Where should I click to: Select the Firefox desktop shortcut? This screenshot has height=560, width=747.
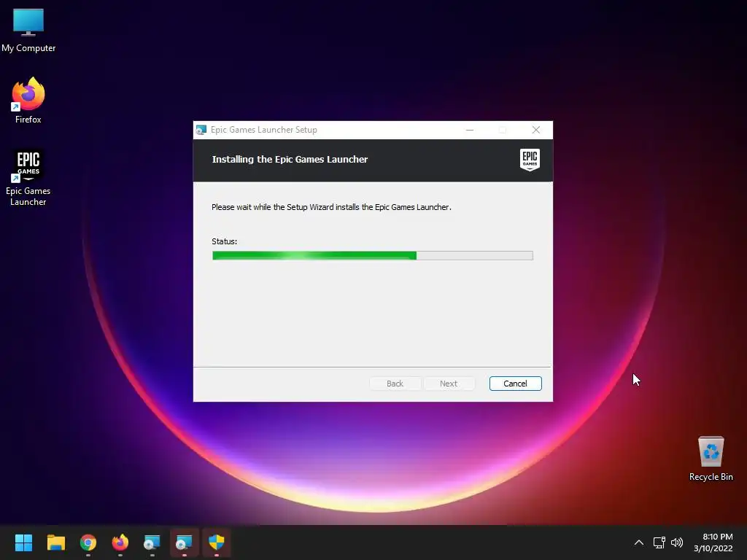coord(28,101)
